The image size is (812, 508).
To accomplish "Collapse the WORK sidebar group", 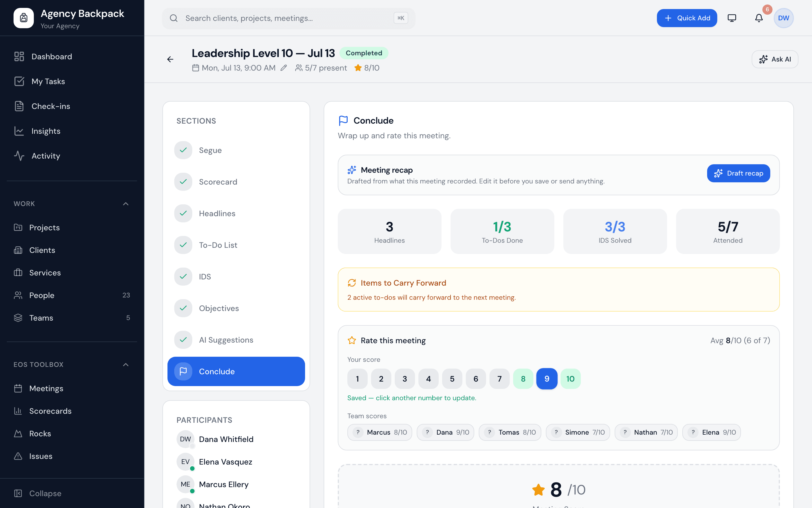I will pyautogui.click(x=126, y=204).
